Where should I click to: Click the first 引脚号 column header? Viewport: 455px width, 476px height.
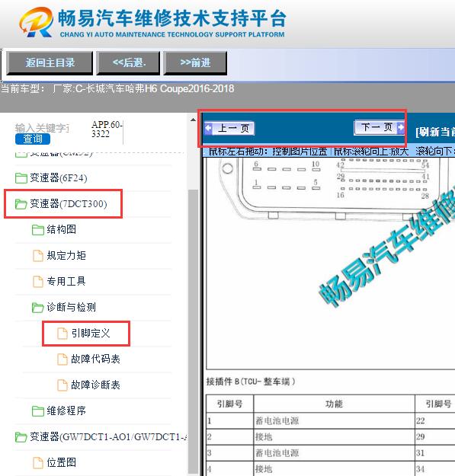tap(229, 404)
